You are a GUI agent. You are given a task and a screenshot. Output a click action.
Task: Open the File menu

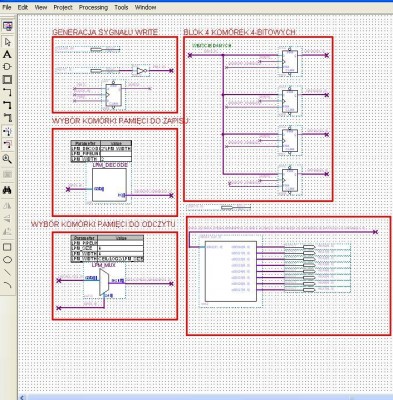7,7
